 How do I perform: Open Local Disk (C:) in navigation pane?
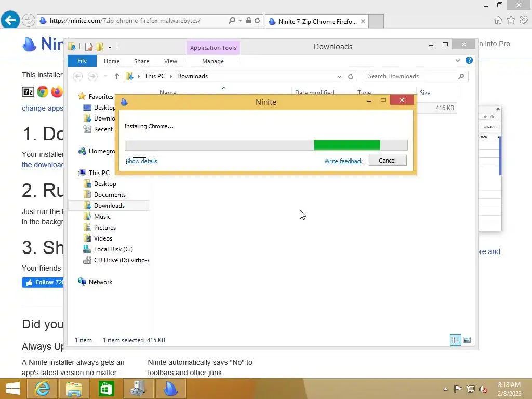pos(113,249)
